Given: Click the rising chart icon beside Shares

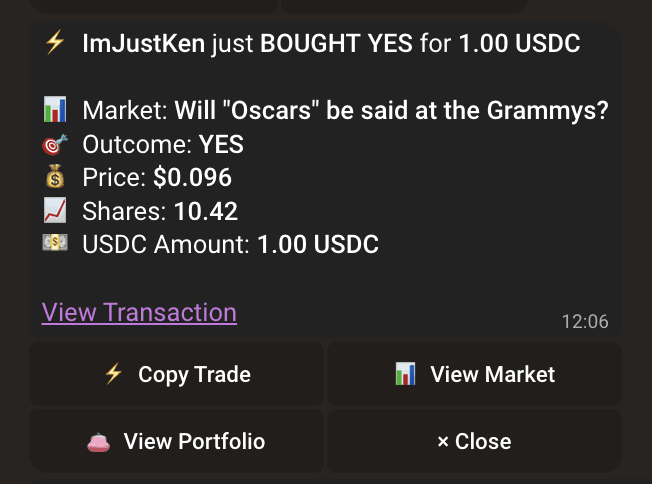Looking at the screenshot, I should 55,210.
